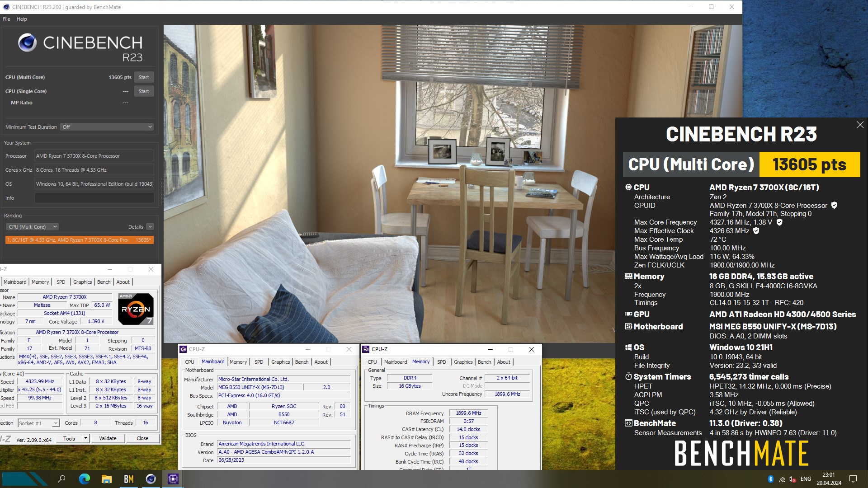Viewport: 868px width, 488px height.
Task: Switch to Memory tab in CPU-Z Mainboard window
Action: point(238,362)
